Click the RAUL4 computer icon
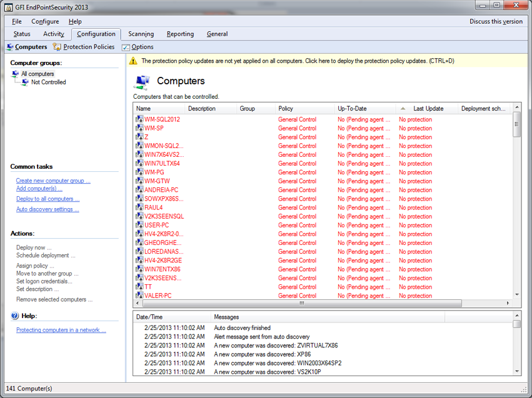Image resolution: width=532 pixels, height=398 pixels. coord(139,207)
